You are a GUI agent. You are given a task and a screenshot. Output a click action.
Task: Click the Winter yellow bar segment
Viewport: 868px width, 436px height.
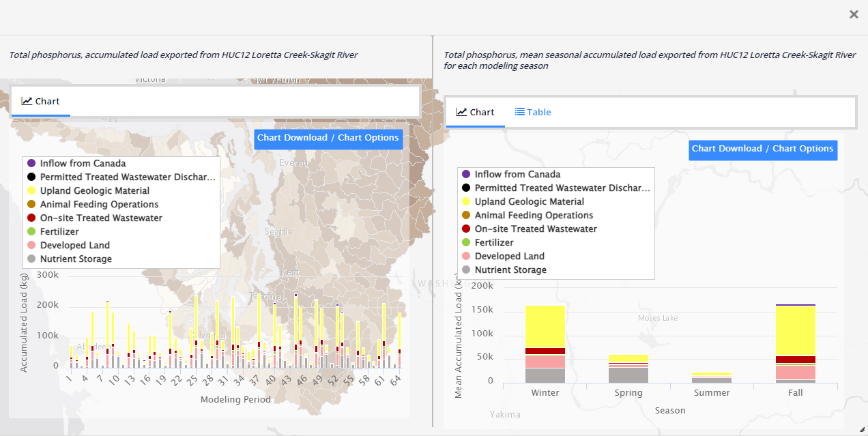[x=545, y=326]
